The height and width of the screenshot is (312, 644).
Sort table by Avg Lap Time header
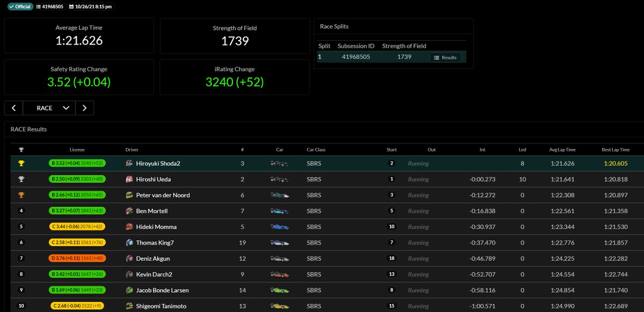point(562,150)
